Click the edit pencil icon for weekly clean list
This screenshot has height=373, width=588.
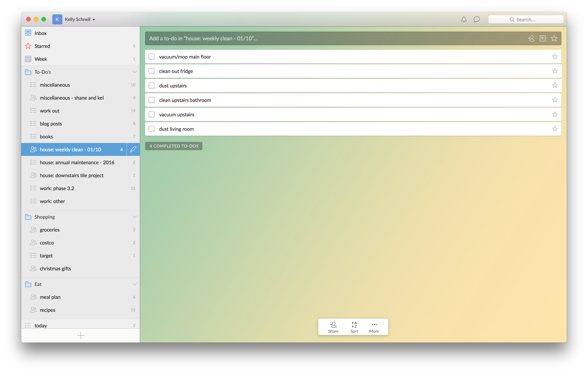133,149
